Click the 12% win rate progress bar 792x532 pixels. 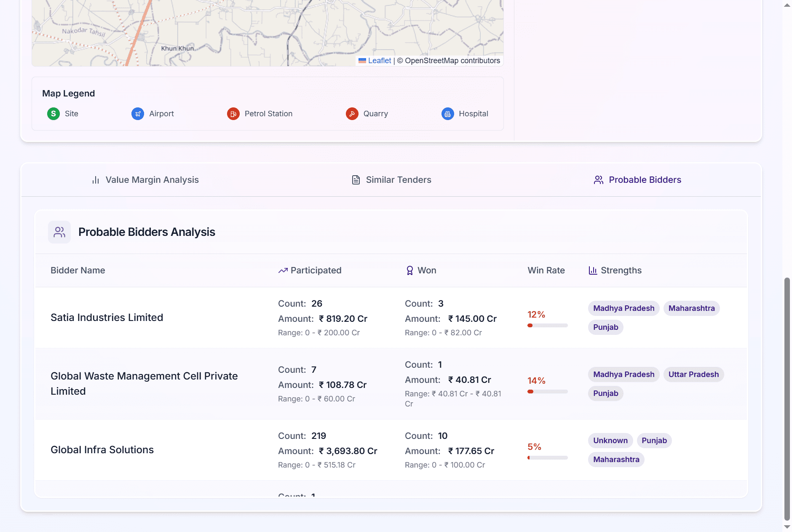pyautogui.click(x=548, y=326)
